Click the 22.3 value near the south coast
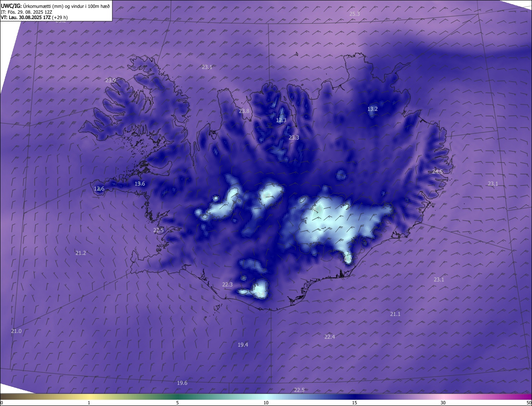 pos(227,285)
